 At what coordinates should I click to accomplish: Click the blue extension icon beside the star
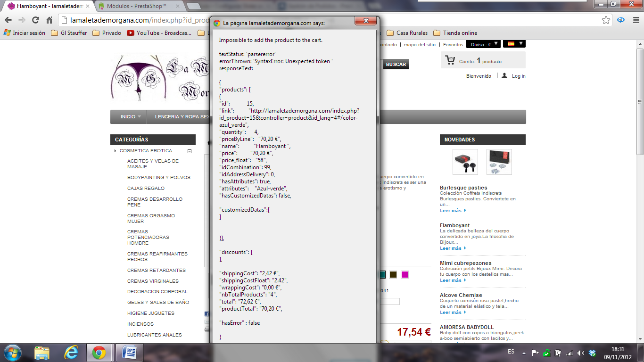coord(621,20)
